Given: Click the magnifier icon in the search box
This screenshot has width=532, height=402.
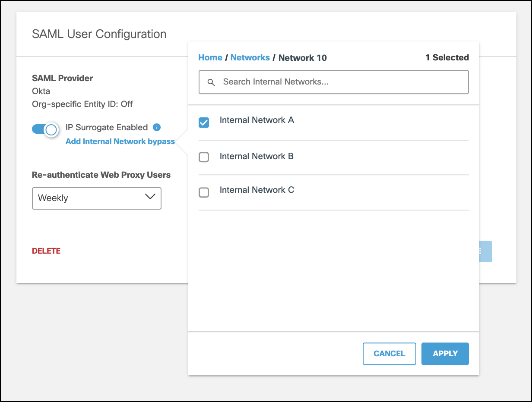Looking at the screenshot, I should pyautogui.click(x=211, y=82).
